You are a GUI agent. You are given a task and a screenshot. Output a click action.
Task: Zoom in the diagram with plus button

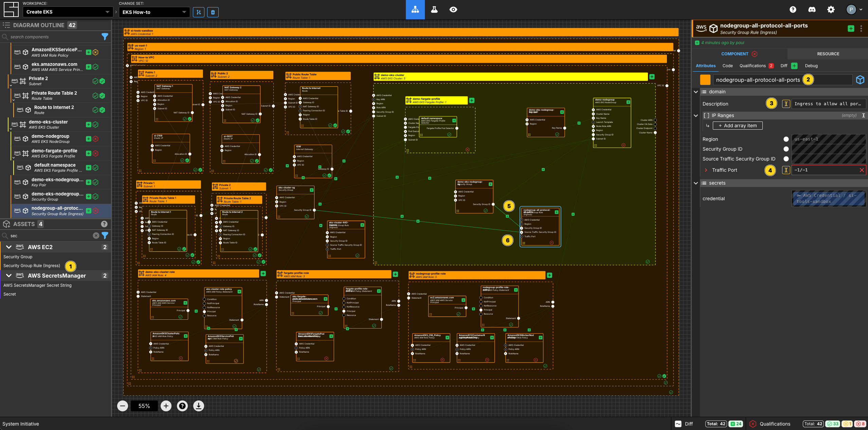click(x=166, y=406)
